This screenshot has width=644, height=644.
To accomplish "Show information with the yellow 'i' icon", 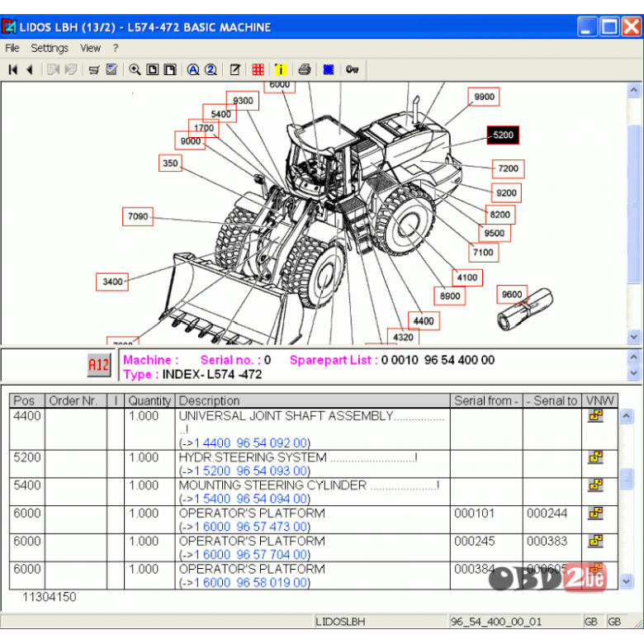I will point(281,70).
